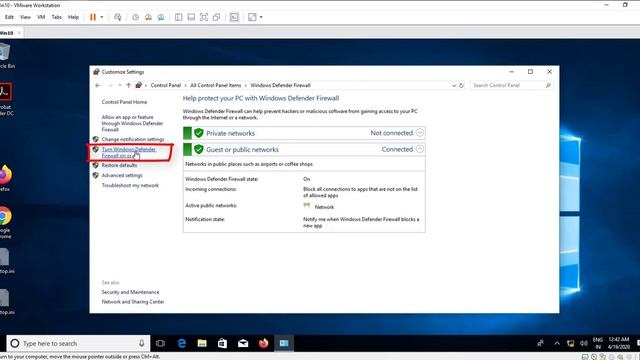Click the Guest or public networks heading
640x360 pixels.
click(x=242, y=150)
